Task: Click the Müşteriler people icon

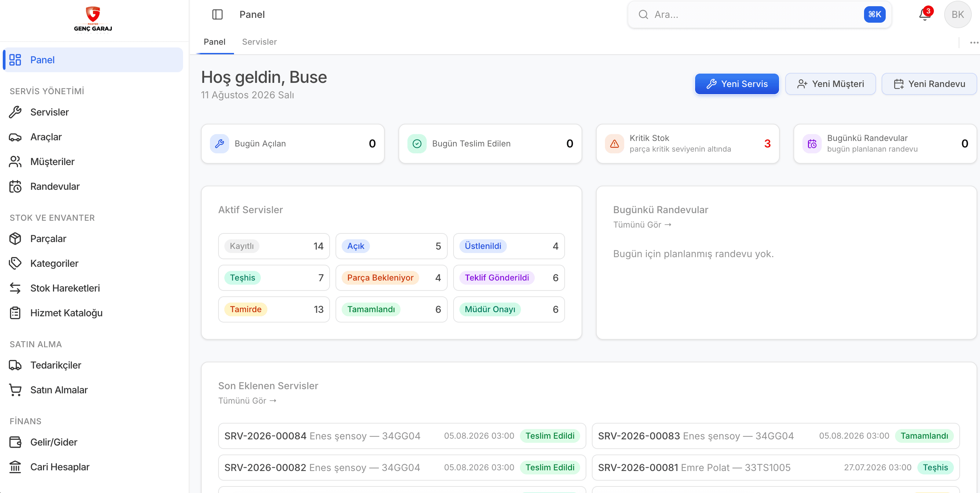Action: [15, 162]
